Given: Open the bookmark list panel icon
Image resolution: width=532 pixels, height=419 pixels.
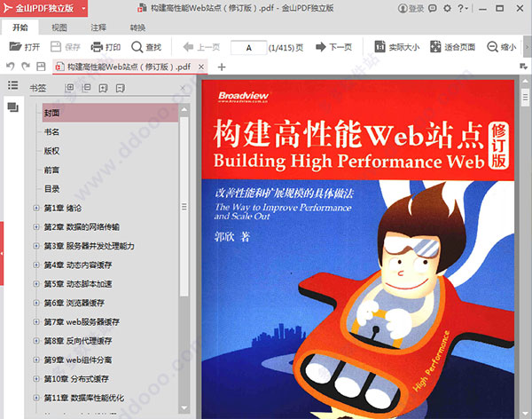Looking at the screenshot, I should [x=13, y=85].
